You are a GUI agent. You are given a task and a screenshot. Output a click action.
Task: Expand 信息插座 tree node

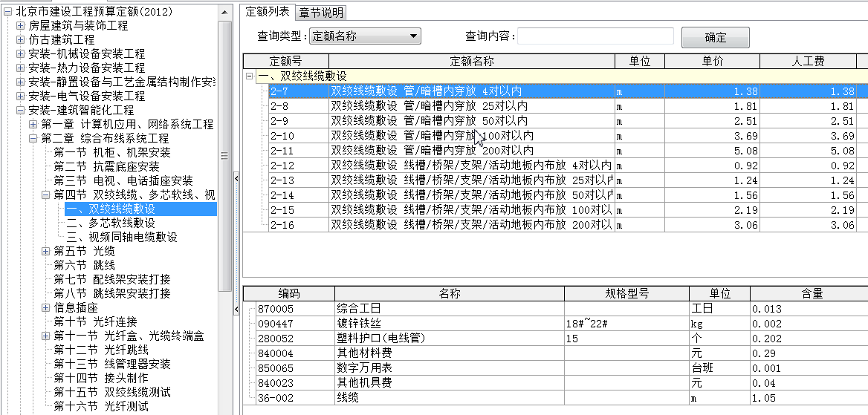45,307
